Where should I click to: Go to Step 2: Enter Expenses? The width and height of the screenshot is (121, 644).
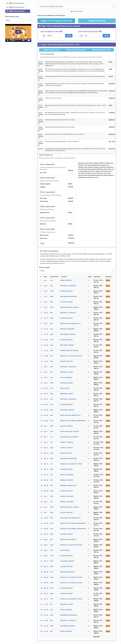[17, 7]
